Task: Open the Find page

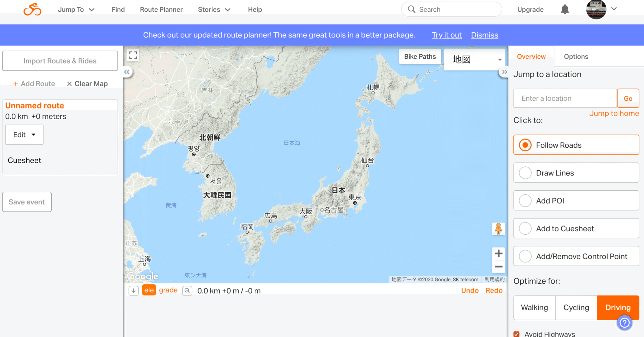Action: click(x=118, y=10)
